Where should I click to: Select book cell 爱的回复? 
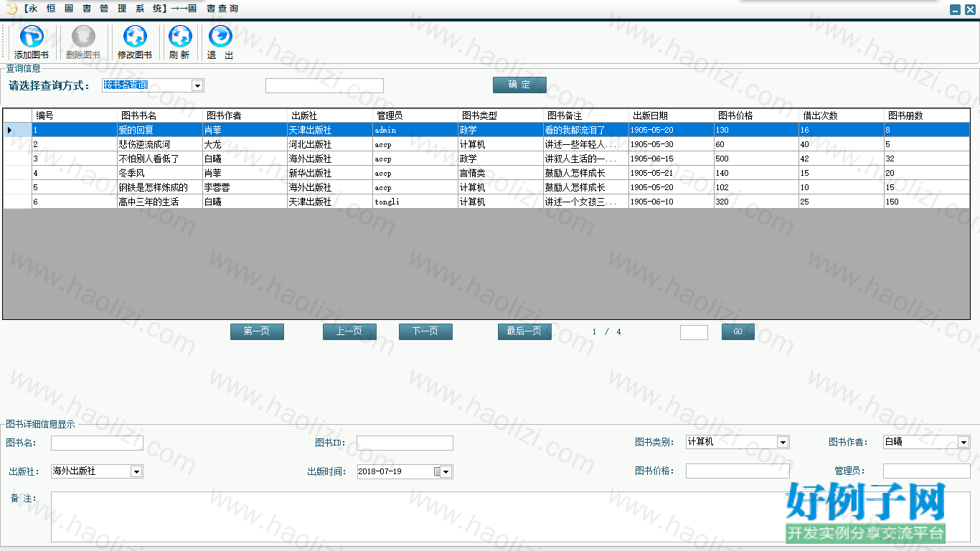coord(160,130)
